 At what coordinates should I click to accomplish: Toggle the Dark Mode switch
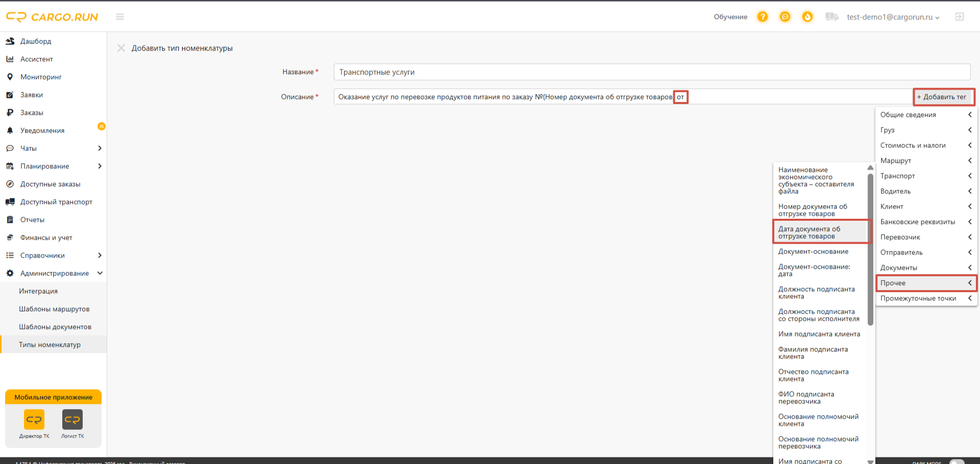tap(957, 461)
